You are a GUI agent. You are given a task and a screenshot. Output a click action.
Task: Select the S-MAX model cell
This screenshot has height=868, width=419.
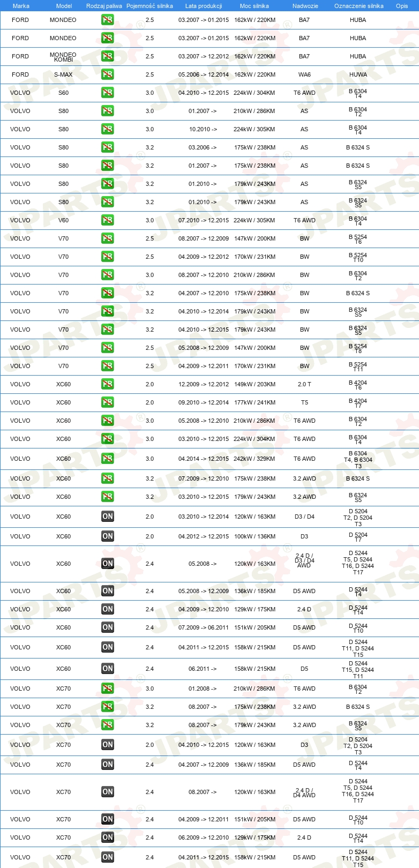63,74
